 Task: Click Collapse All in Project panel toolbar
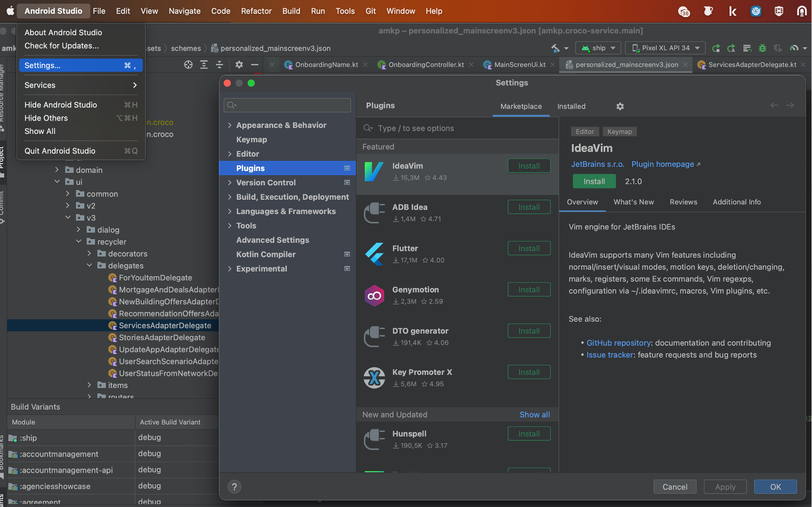219,65
